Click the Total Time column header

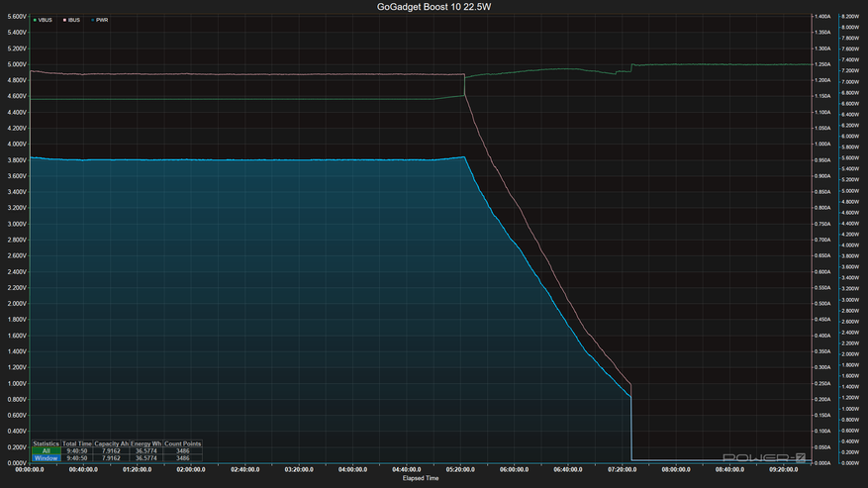pos(77,443)
